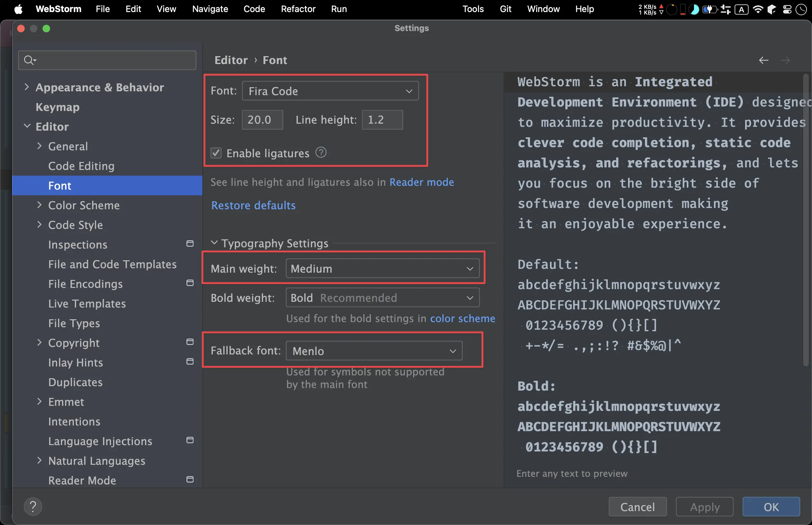This screenshot has height=525, width=812.
Task: Open the Fallback font dropdown showing Menlo
Action: [374, 351]
